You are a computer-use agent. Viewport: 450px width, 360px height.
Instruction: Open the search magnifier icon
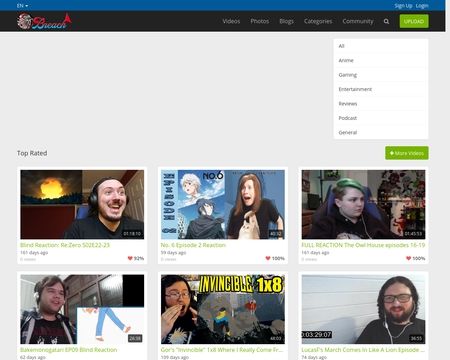386,21
